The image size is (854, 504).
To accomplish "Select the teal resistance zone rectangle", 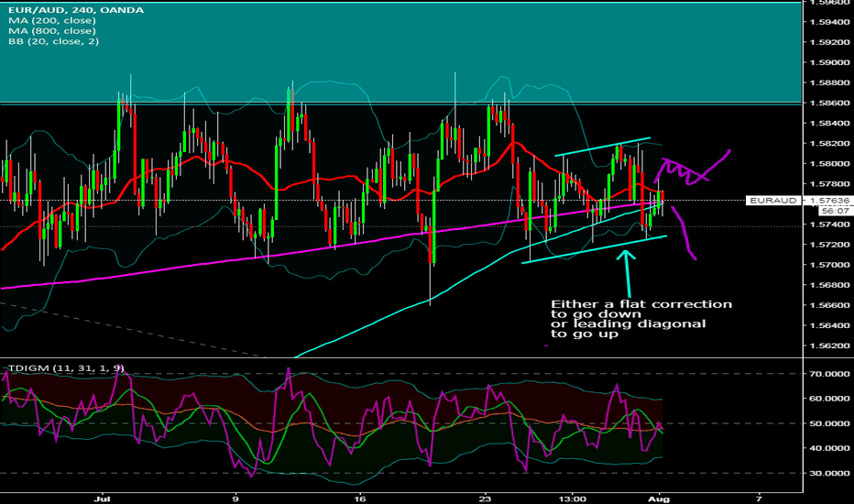I will (x=400, y=53).
